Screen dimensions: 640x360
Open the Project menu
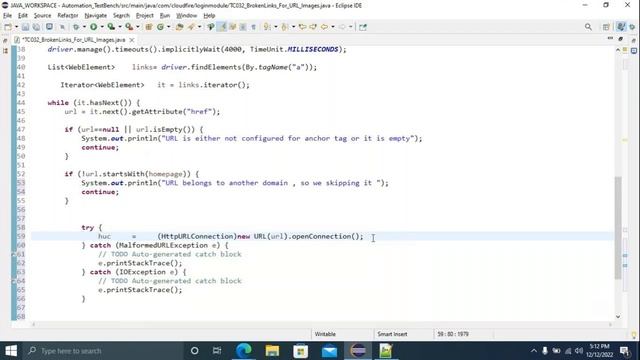coord(144,16)
